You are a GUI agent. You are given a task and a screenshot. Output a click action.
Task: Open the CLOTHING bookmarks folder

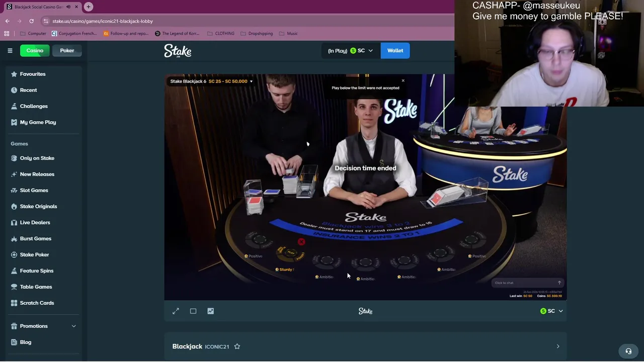[x=220, y=34]
